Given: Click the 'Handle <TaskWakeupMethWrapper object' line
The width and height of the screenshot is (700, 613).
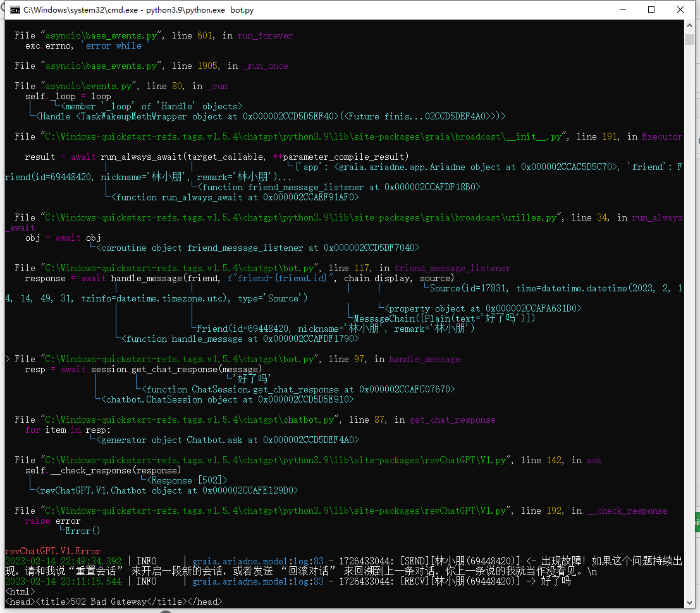Looking at the screenshot, I should [x=270, y=116].
